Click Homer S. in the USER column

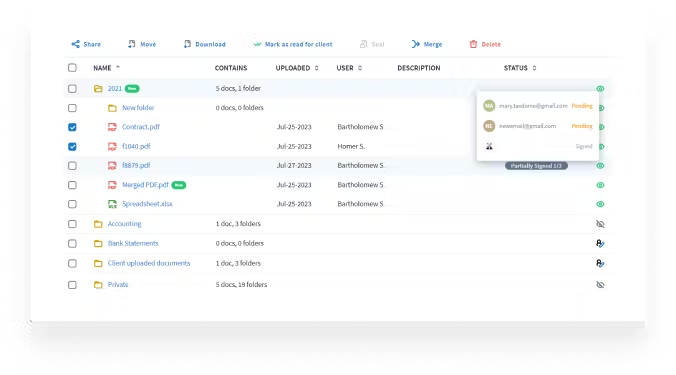[351, 146]
